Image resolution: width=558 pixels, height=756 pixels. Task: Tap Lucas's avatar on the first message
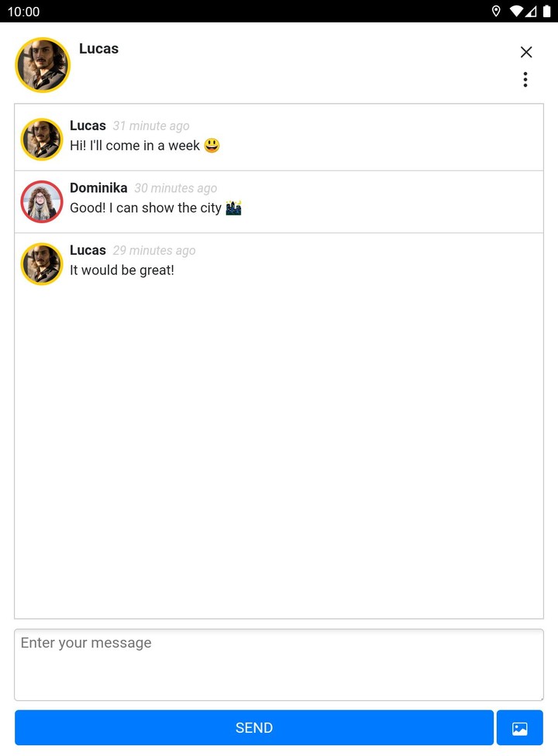click(x=42, y=139)
